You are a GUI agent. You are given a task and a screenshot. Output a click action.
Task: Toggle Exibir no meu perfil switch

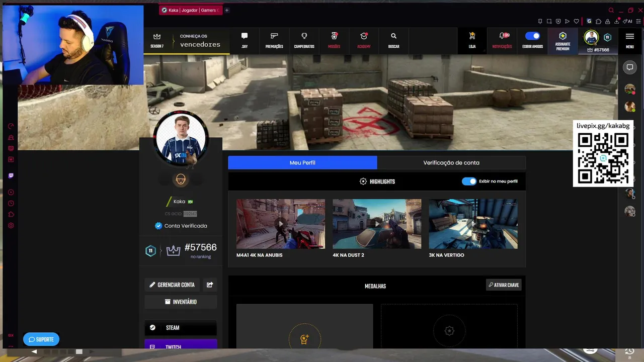[x=469, y=182]
